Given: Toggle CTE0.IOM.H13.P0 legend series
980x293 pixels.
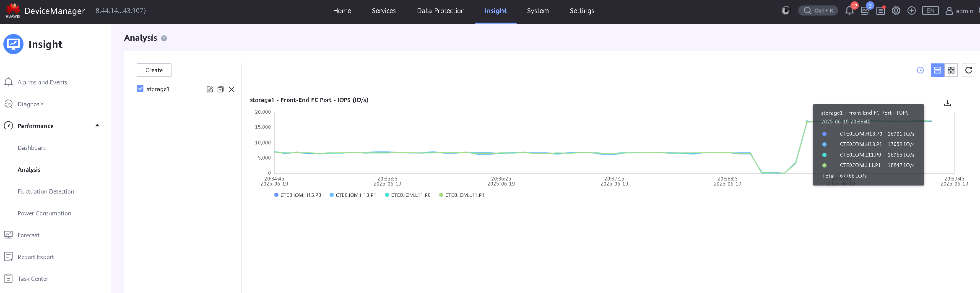Looking at the screenshot, I should click(x=298, y=195).
